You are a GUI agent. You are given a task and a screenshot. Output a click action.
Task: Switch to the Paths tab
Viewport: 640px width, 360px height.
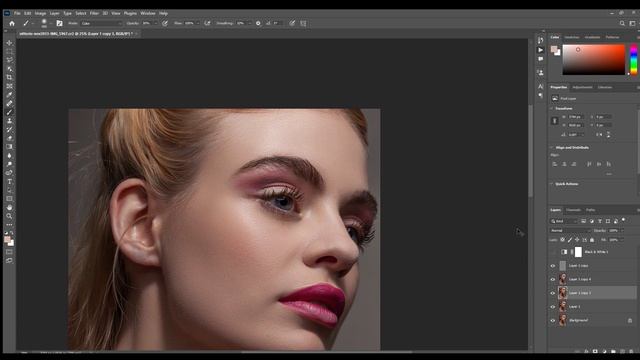pyautogui.click(x=590, y=210)
